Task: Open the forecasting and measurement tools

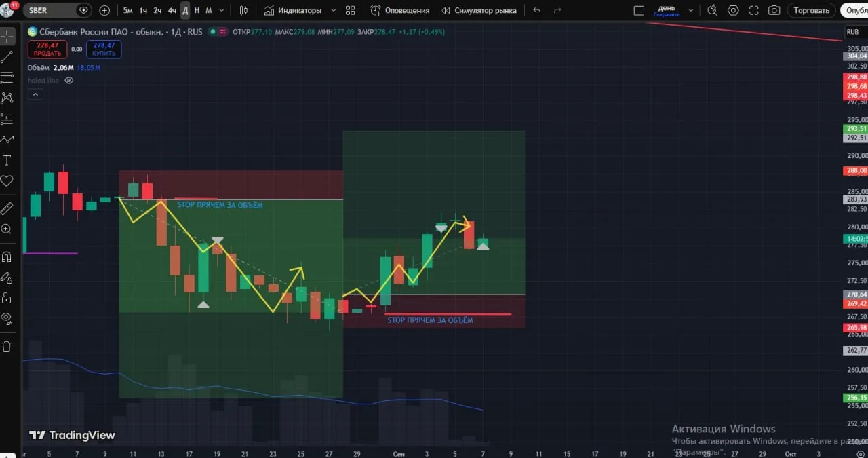Action: pyautogui.click(x=7, y=119)
